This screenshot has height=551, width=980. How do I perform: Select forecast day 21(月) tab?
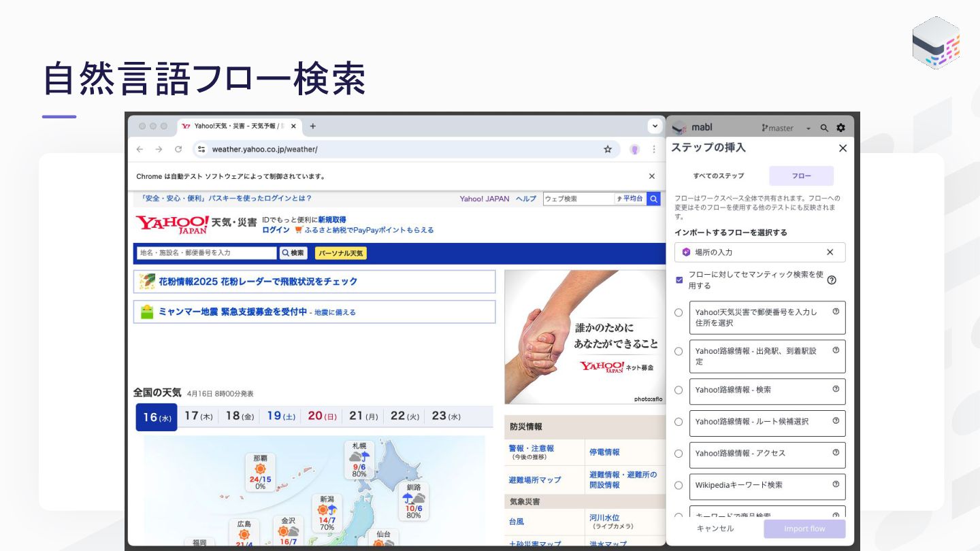coord(363,416)
